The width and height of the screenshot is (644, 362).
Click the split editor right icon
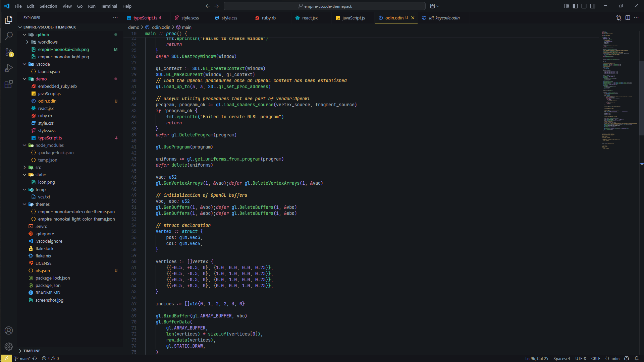(628, 18)
